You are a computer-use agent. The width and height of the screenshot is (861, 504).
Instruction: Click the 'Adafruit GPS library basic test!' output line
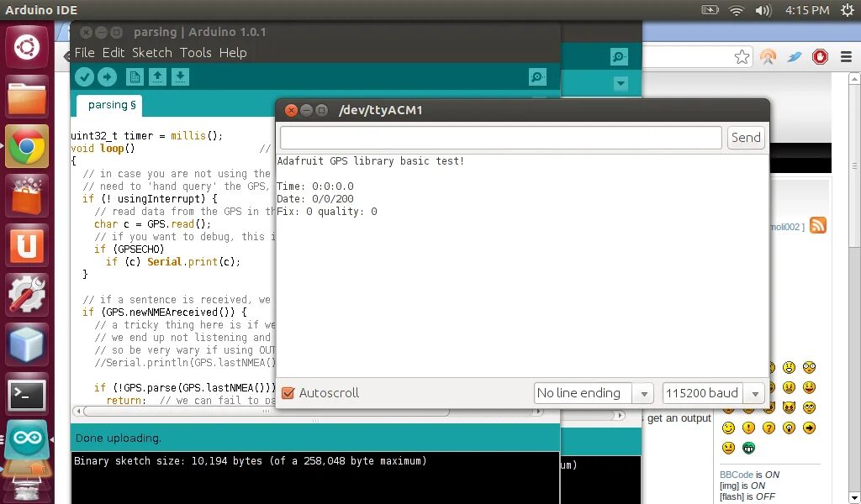[371, 161]
